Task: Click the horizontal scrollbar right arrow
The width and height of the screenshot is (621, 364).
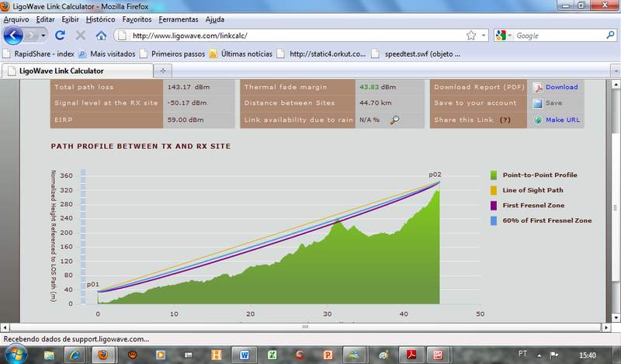Action: pyautogui.click(x=606, y=328)
